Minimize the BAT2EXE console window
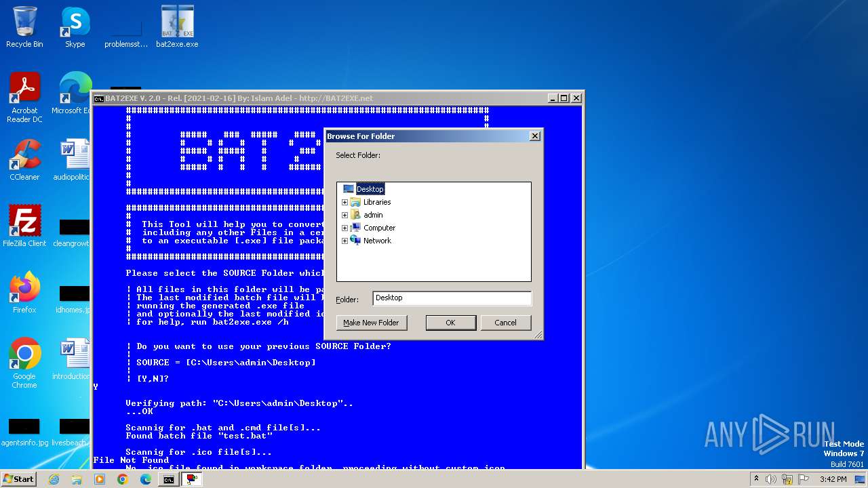Screen dimensions: 868x488 553,98
